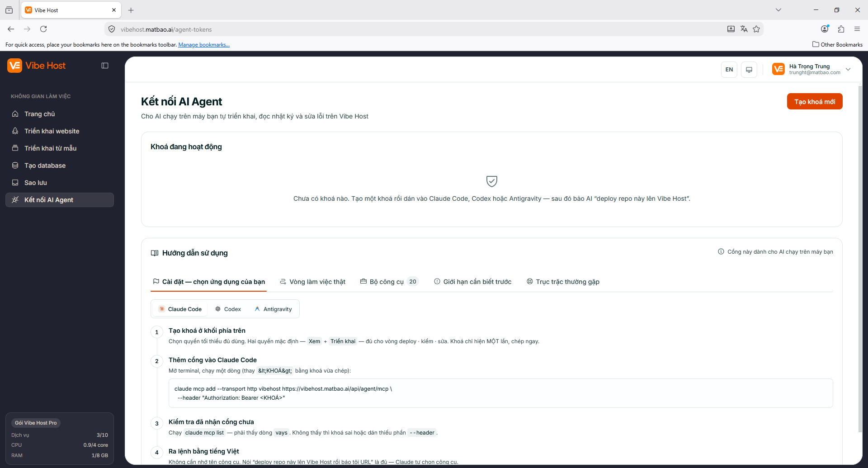Open Trang chủ home page
The height and width of the screenshot is (468, 868).
60,114
